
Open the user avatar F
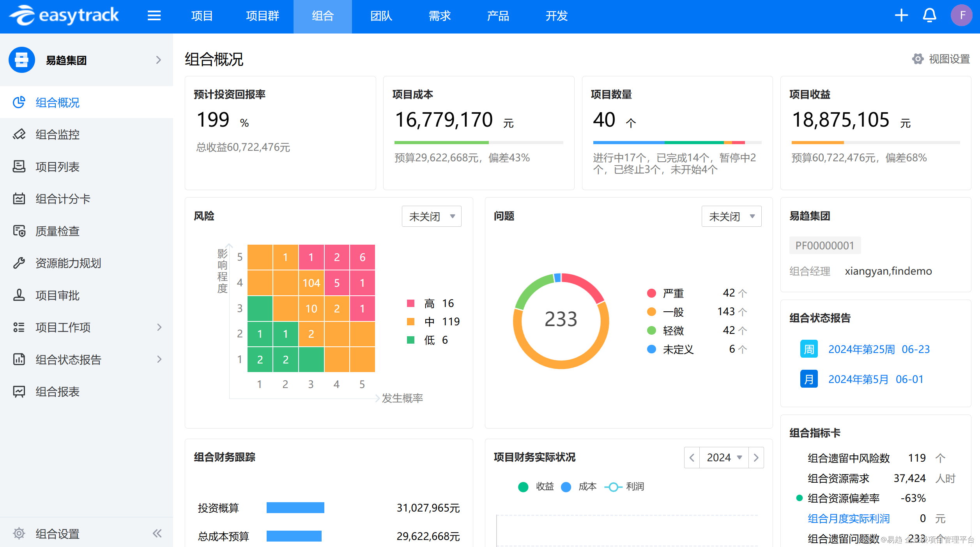pyautogui.click(x=962, y=16)
